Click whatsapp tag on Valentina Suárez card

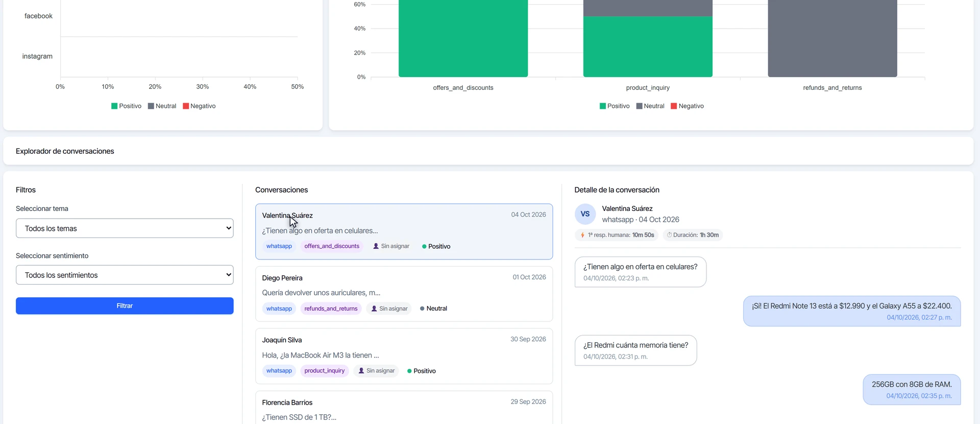point(279,246)
